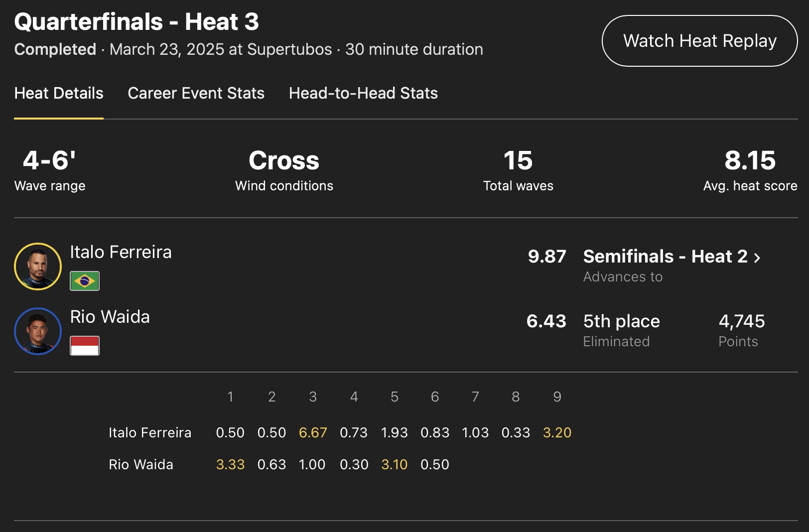
Task: Click Italo Ferreira row label in score table
Action: 150,432
